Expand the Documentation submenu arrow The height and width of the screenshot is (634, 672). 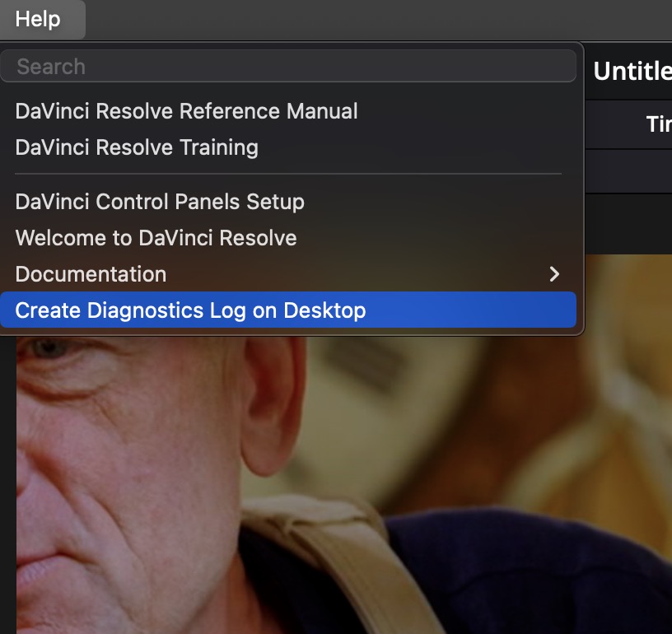[x=554, y=274]
